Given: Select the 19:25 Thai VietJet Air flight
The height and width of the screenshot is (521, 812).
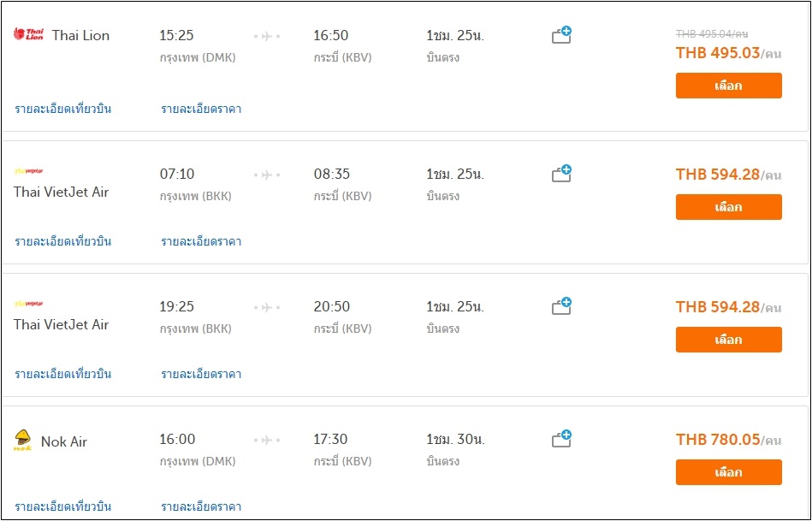Looking at the screenshot, I should click(x=728, y=340).
